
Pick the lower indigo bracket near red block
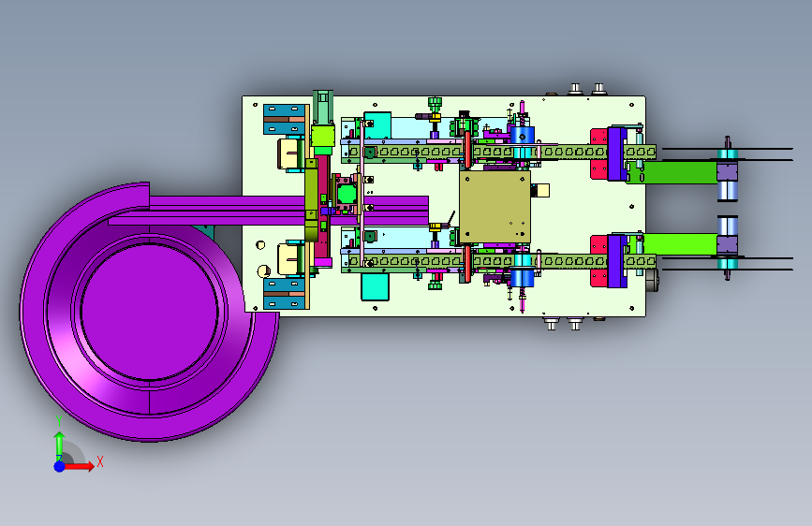[617, 261]
